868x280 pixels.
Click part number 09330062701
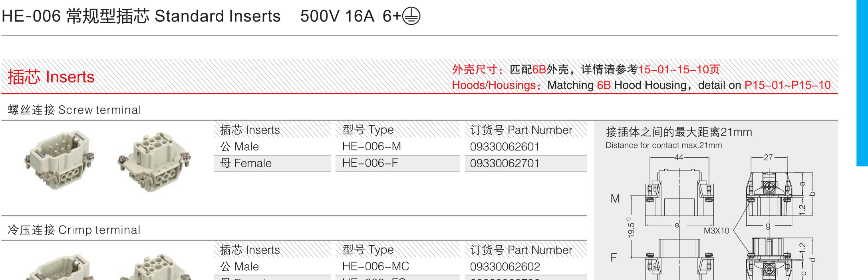(x=505, y=163)
